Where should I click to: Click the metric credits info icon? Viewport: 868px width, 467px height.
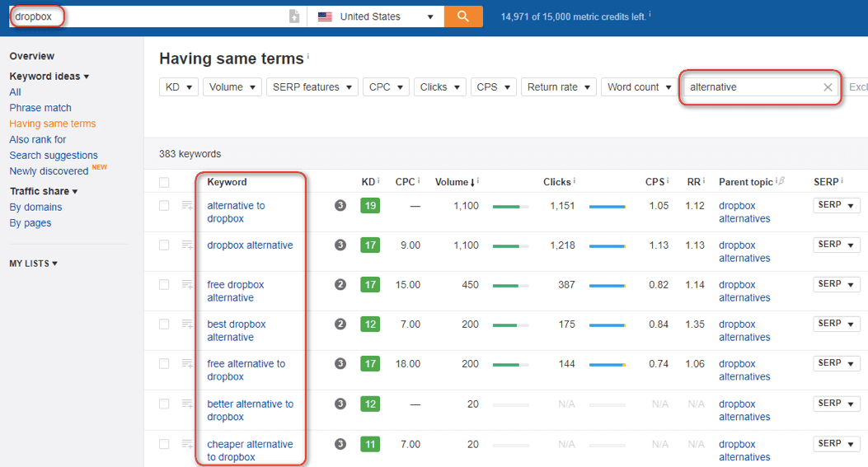(x=650, y=14)
